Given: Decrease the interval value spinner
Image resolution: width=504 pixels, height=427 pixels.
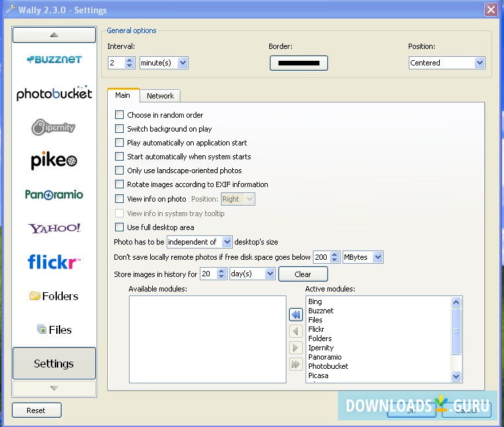Looking at the screenshot, I should click(129, 65).
